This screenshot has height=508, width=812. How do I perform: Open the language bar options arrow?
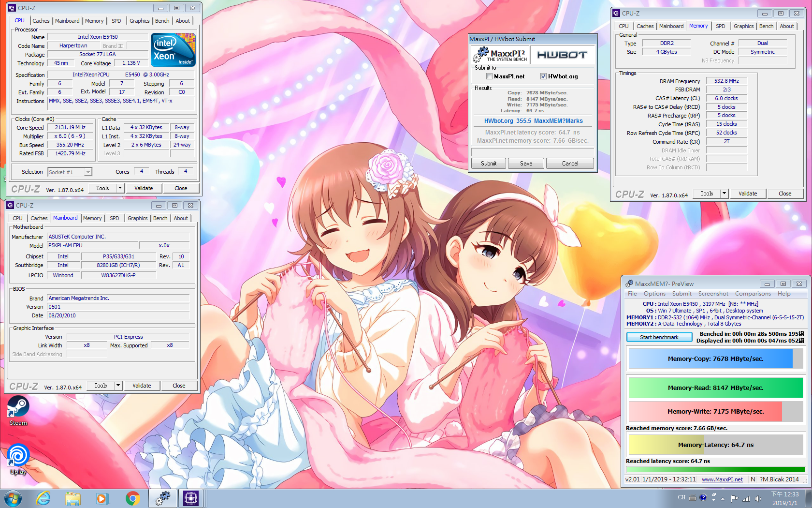point(713,499)
